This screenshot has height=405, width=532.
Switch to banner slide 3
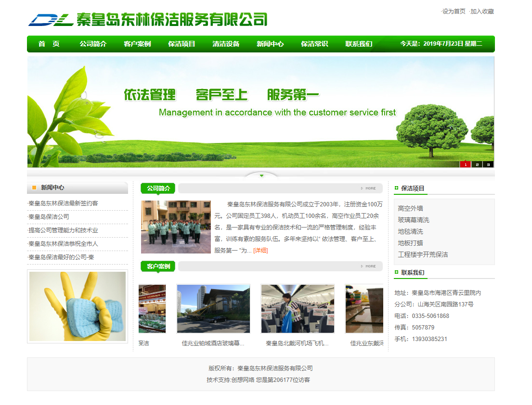click(488, 165)
